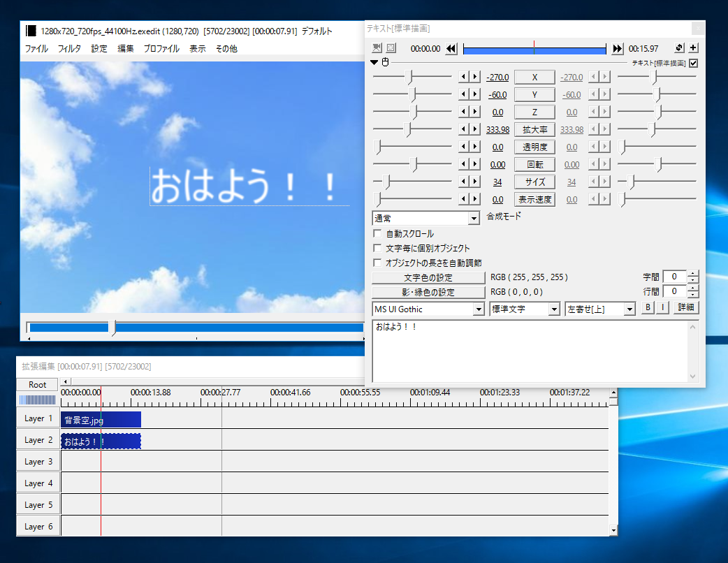Select the 背景空.jpg object on Layer 1

pos(101,420)
